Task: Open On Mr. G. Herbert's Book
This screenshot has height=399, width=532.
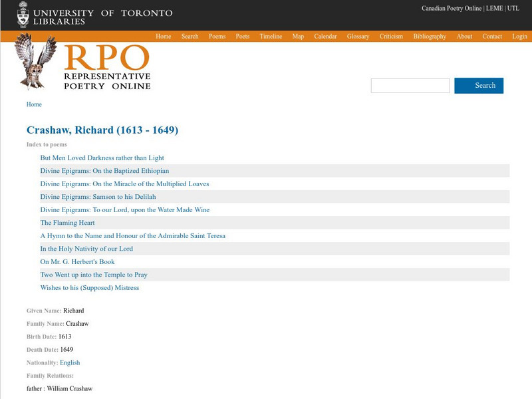Action: (x=77, y=261)
